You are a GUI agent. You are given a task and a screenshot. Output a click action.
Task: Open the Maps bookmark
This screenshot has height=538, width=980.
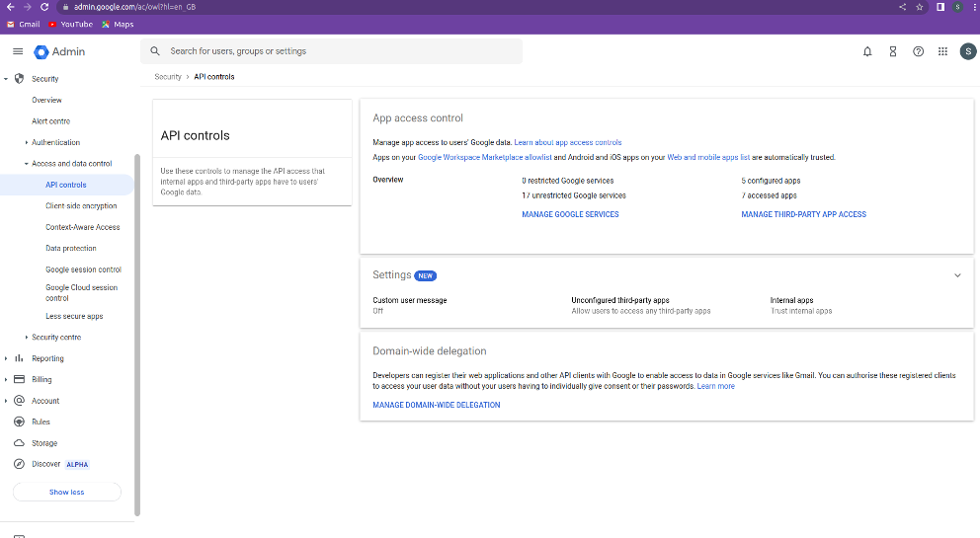tap(118, 25)
